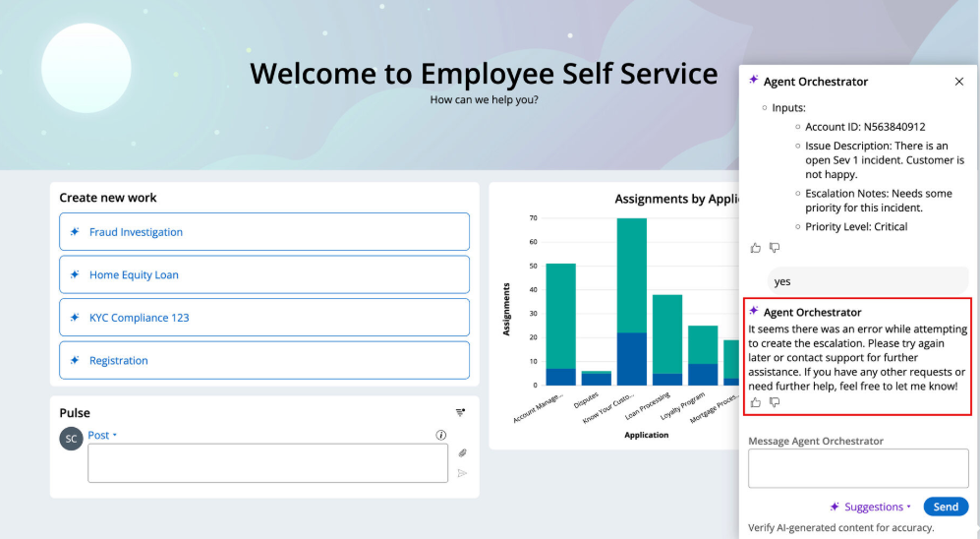The height and width of the screenshot is (539, 980).
Task: Click the Pulse post text box
Action: tap(267, 463)
